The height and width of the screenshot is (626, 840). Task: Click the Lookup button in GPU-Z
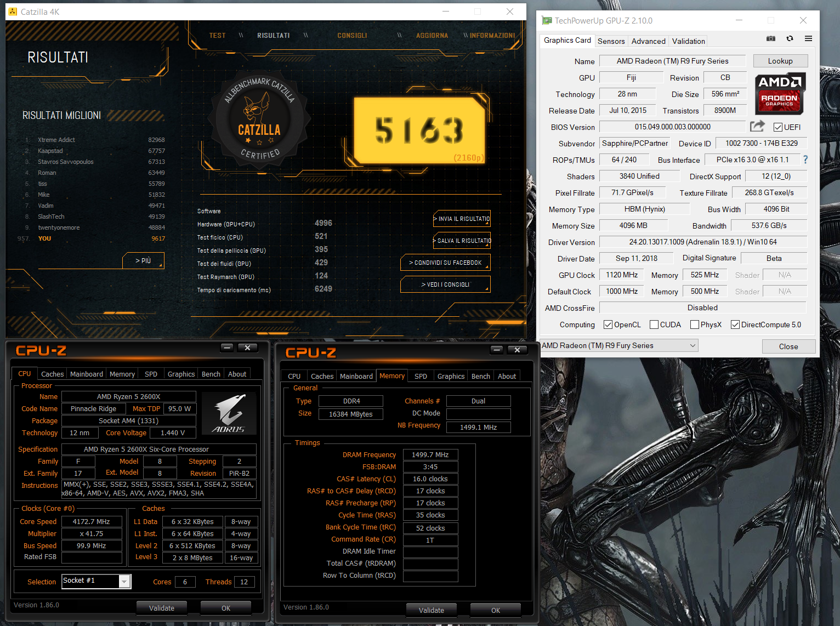pyautogui.click(x=780, y=61)
